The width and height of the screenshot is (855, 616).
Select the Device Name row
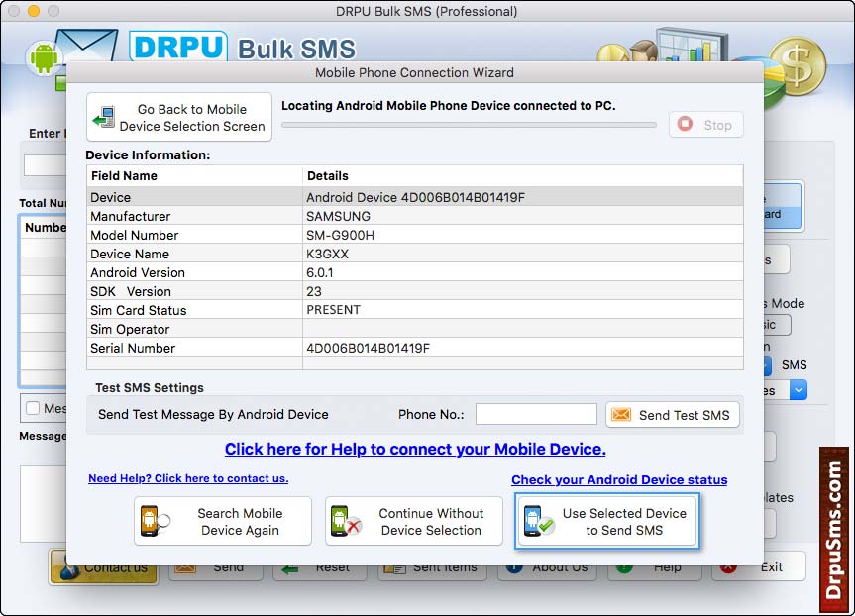(x=415, y=254)
